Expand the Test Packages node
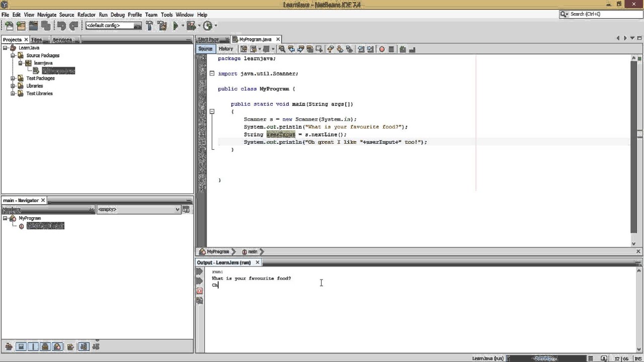The image size is (644, 362). click(x=13, y=78)
